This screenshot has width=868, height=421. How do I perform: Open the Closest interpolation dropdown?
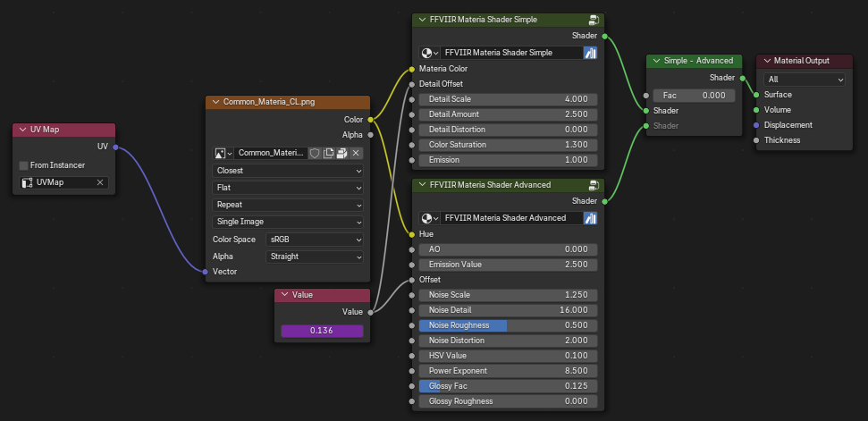[x=288, y=171]
